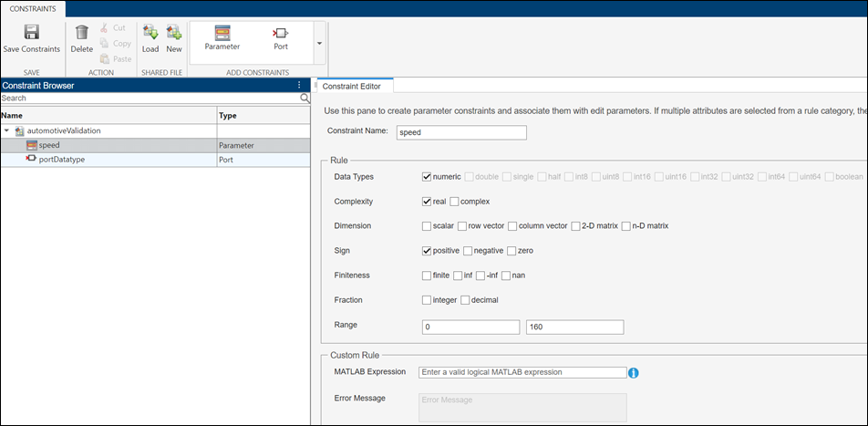868x426 pixels.
Task: Click the Range maximum field showing 160
Action: click(x=574, y=327)
